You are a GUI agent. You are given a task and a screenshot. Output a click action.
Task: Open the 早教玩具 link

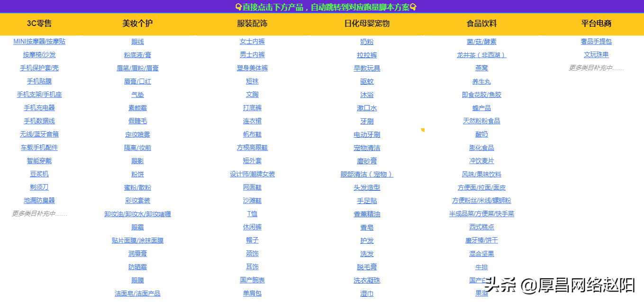[367, 68]
